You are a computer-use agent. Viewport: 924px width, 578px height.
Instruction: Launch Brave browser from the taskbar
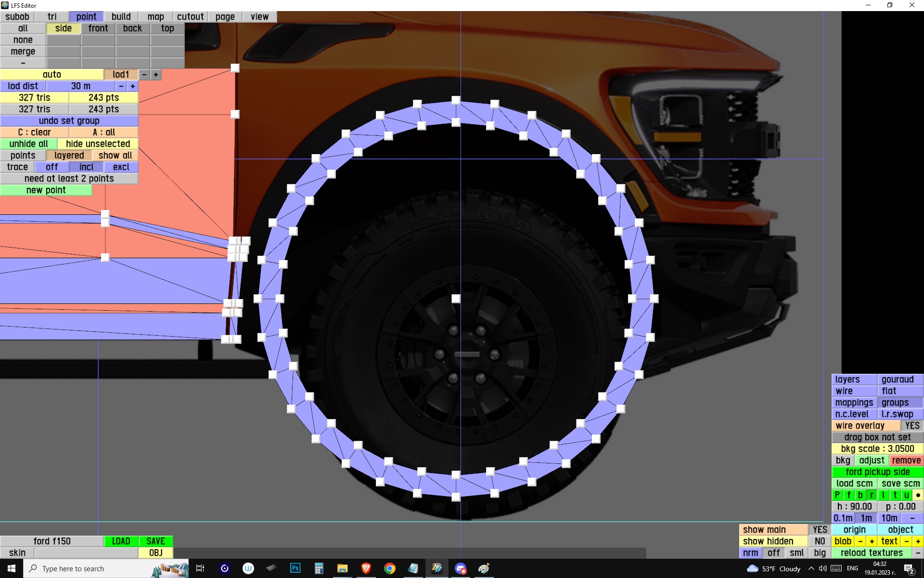pos(366,568)
